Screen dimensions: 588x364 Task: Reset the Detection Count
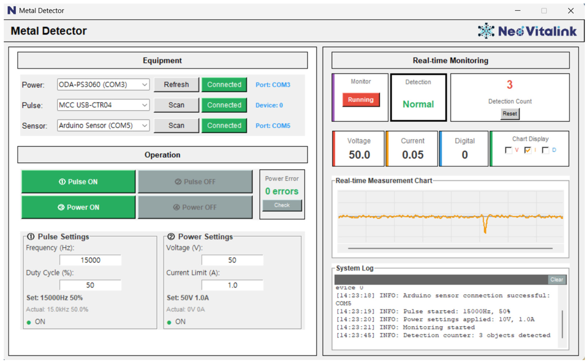pyautogui.click(x=509, y=114)
